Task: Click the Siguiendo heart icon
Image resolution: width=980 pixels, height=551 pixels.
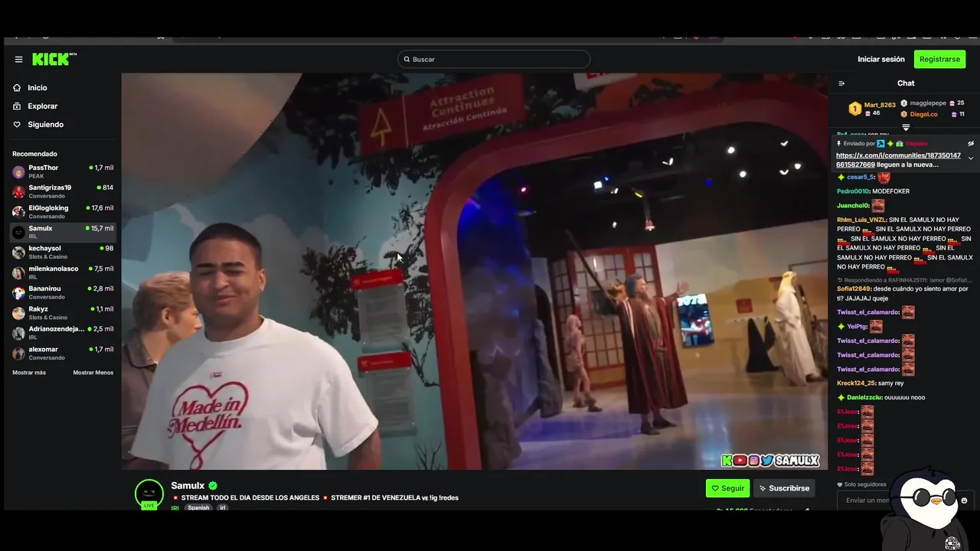Action: click(17, 124)
